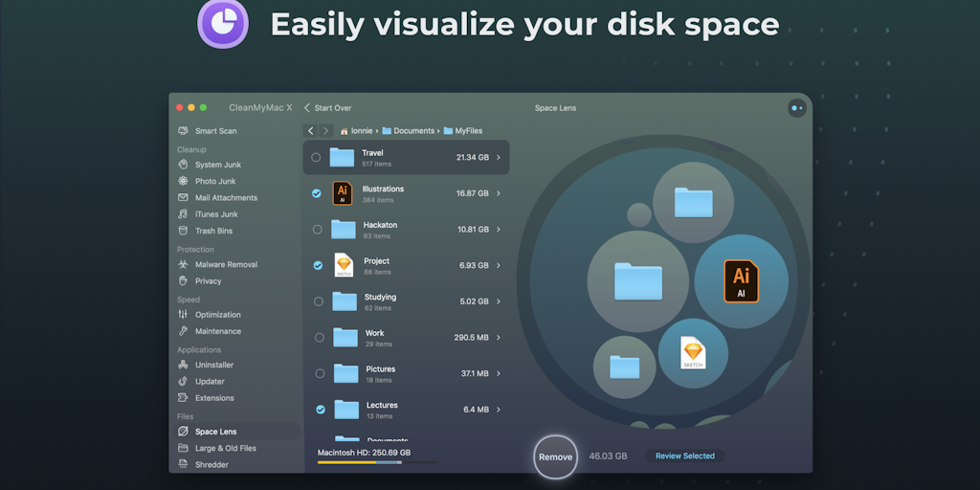
Task: Select the Work folder checkbox
Action: (x=320, y=338)
